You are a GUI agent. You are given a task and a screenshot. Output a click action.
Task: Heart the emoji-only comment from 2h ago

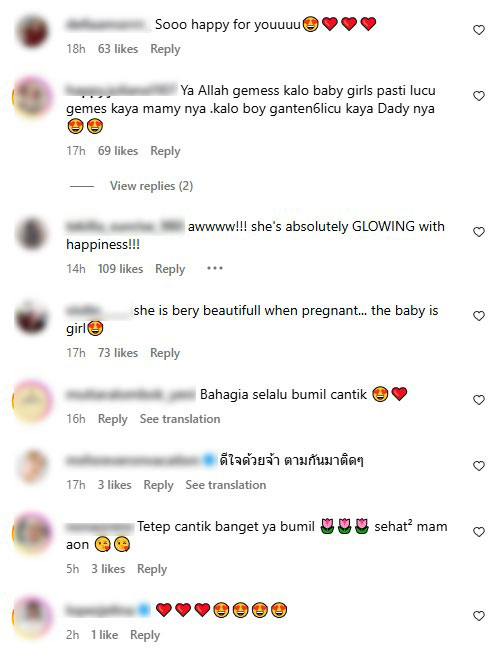click(x=479, y=616)
